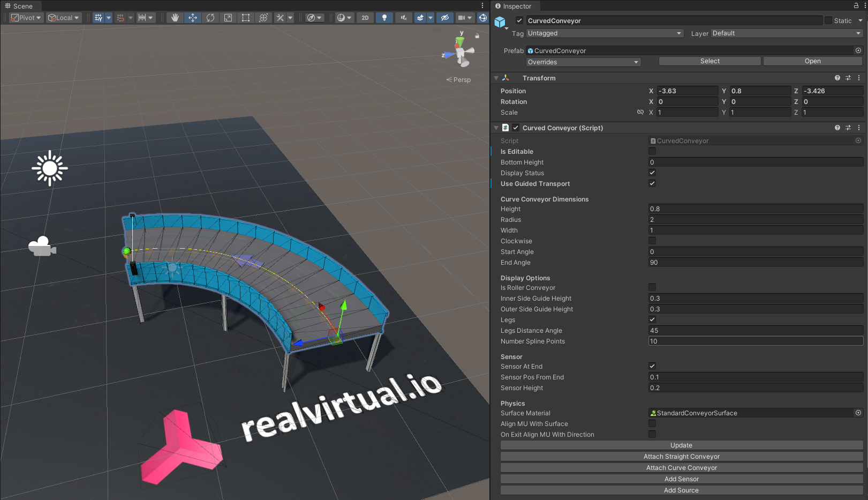
Task: Toggle scene lighting with lightbulb icon
Action: click(x=384, y=18)
